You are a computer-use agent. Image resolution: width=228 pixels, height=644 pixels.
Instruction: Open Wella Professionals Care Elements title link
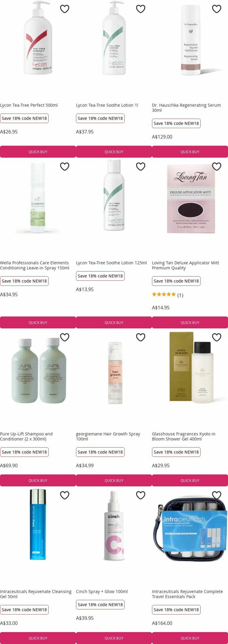pyautogui.click(x=35, y=265)
